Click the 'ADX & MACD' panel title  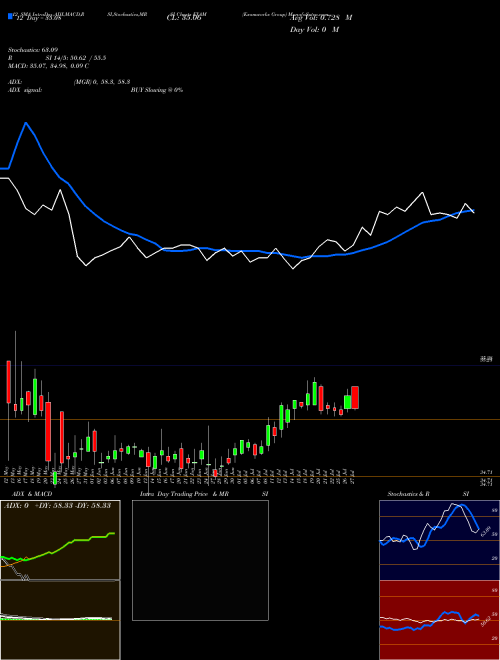click(32, 494)
